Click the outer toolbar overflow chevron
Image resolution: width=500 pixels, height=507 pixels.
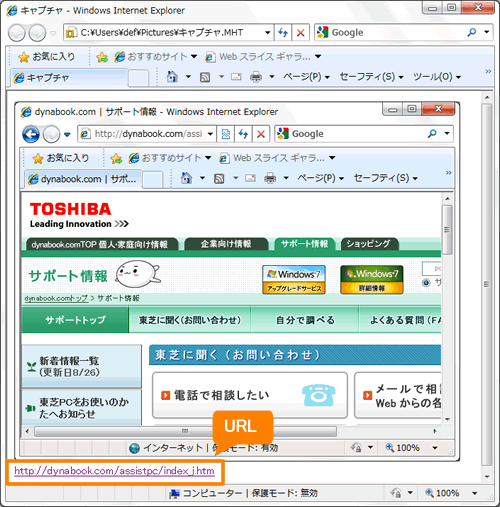[x=488, y=71]
